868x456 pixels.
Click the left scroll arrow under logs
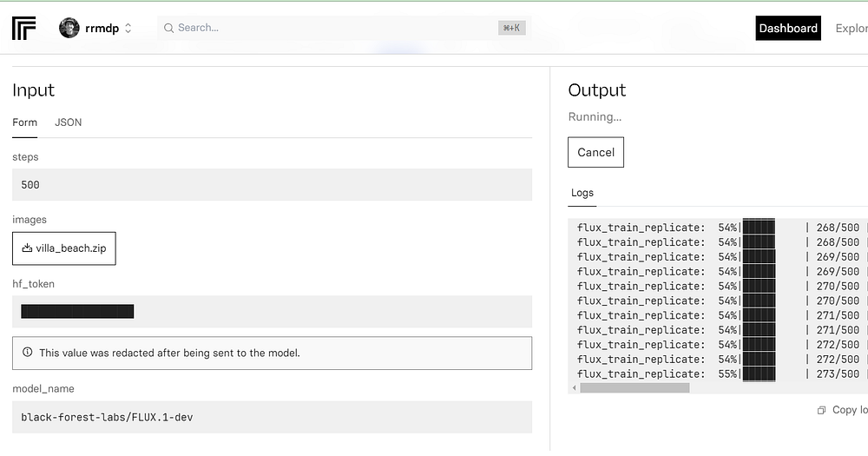pyautogui.click(x=574, y=387)
